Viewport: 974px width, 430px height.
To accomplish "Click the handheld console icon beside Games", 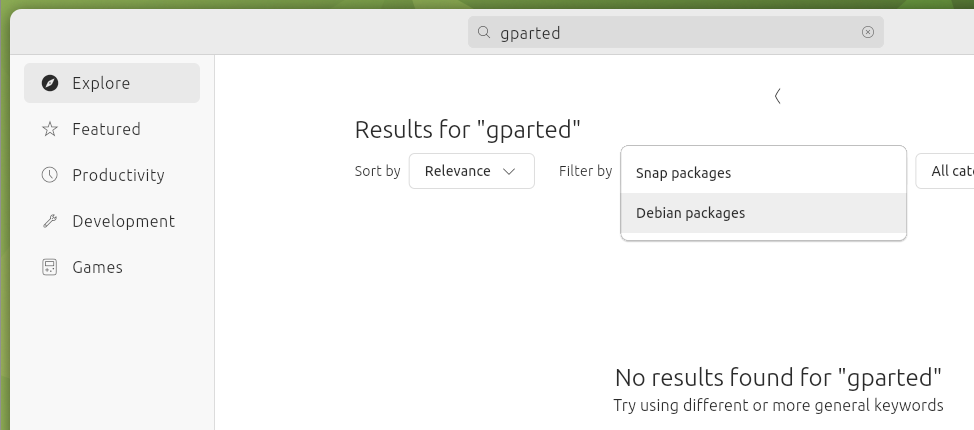I will (50, 267).
